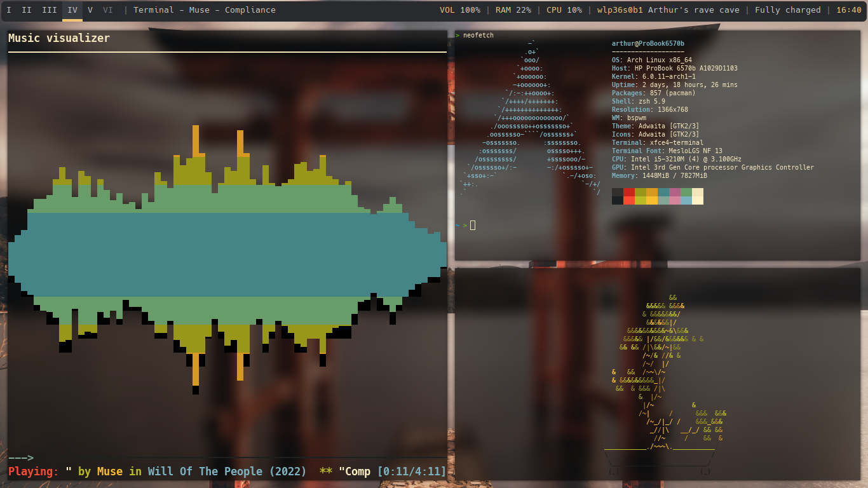
Task: Click the light blue swatch in neofetch bottom row
Action: [686, 200]
